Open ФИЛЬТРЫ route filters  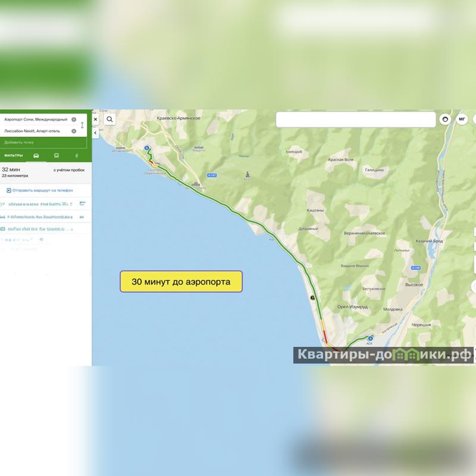(13, 156)
